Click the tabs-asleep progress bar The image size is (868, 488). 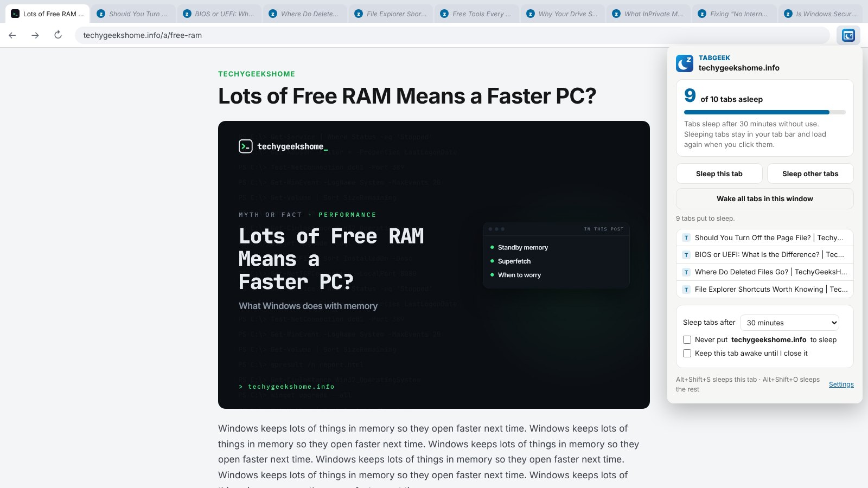[765, 112]
